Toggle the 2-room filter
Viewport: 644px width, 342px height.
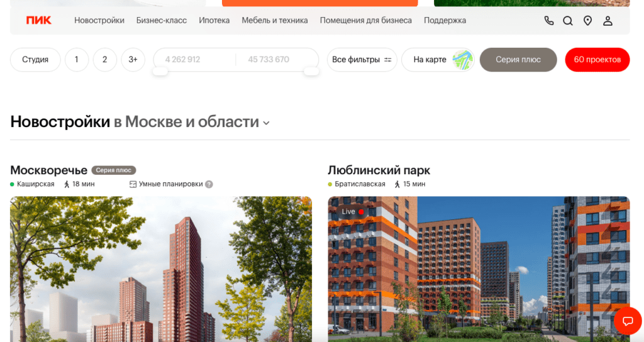(104, 60)
